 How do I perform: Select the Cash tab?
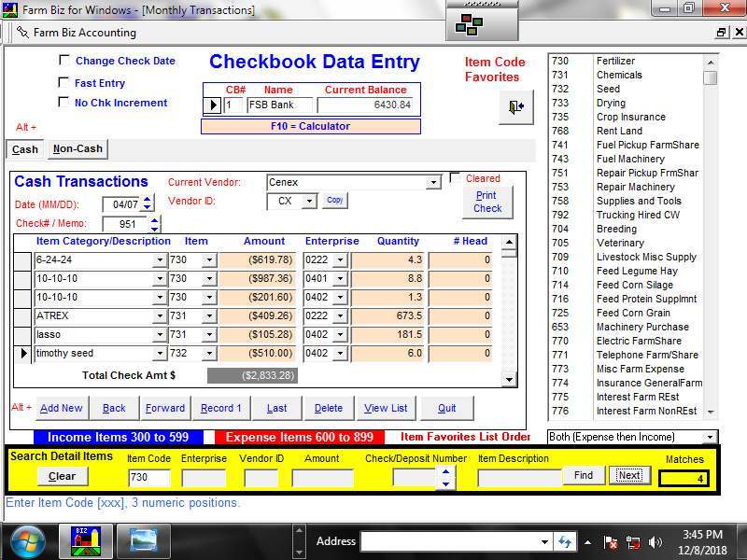coord(25,149)
